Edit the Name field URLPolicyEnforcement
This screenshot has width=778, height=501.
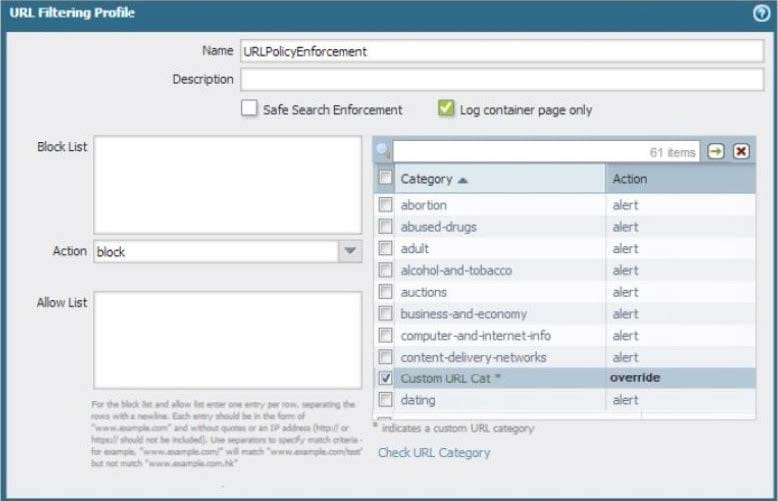[502, 51]
